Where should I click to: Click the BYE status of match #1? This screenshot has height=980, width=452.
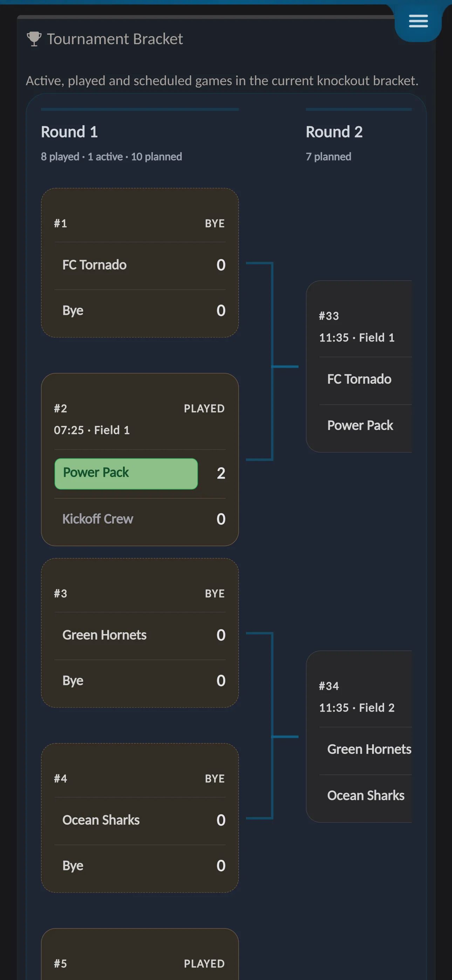point(214,223)
